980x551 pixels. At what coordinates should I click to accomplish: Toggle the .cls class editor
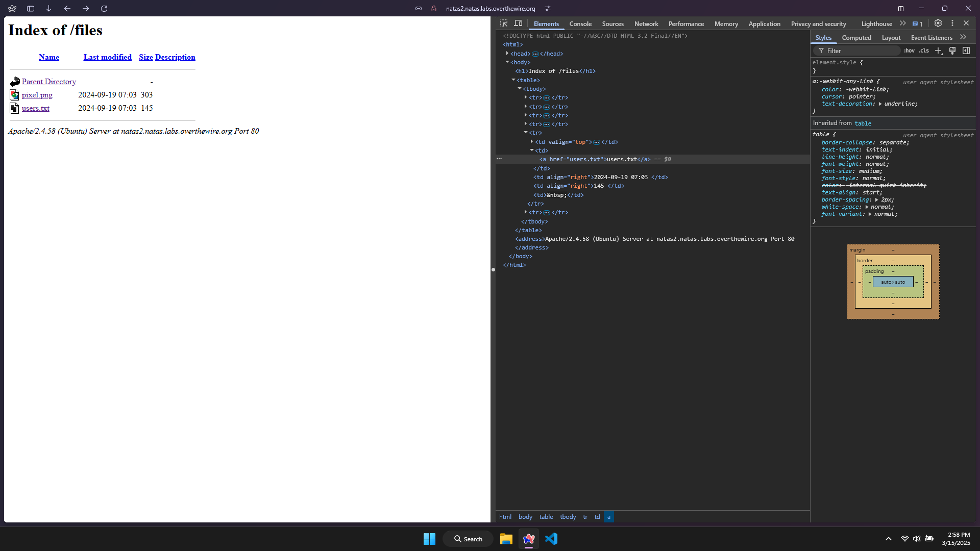coord(924,51)
